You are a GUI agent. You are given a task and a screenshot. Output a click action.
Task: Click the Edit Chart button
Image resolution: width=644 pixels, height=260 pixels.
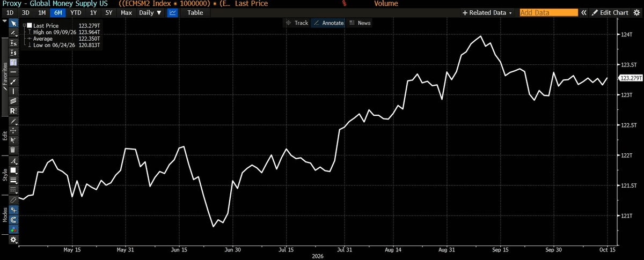tap(610, 12)
